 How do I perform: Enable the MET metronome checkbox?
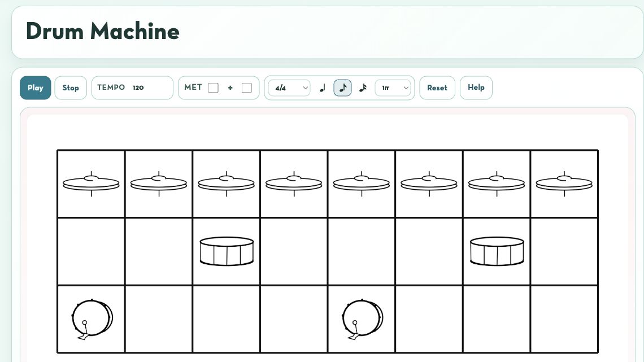tap(213, 88)
